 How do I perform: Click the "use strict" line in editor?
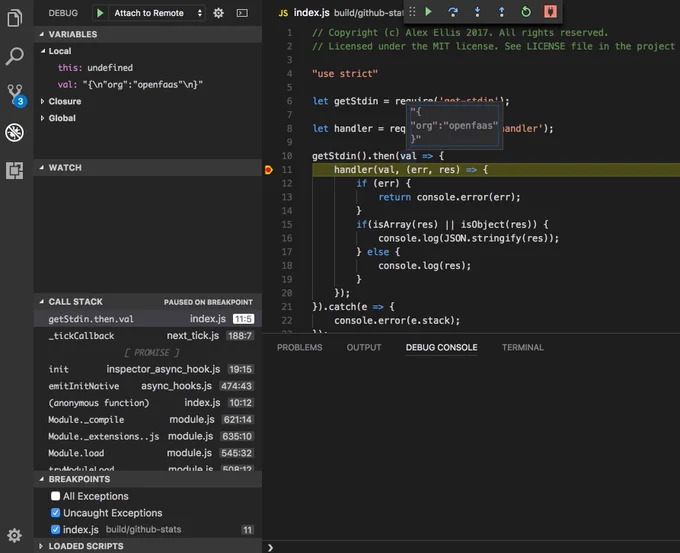[x=345, y=74]
